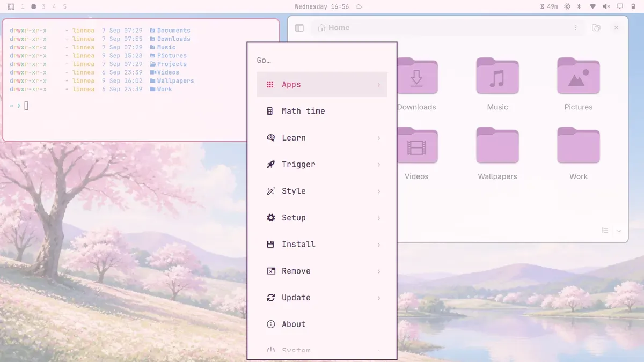This screenshot has width=644, height=362.
Task: Click the gear icon beside Setup
Action: pos(270,218)
